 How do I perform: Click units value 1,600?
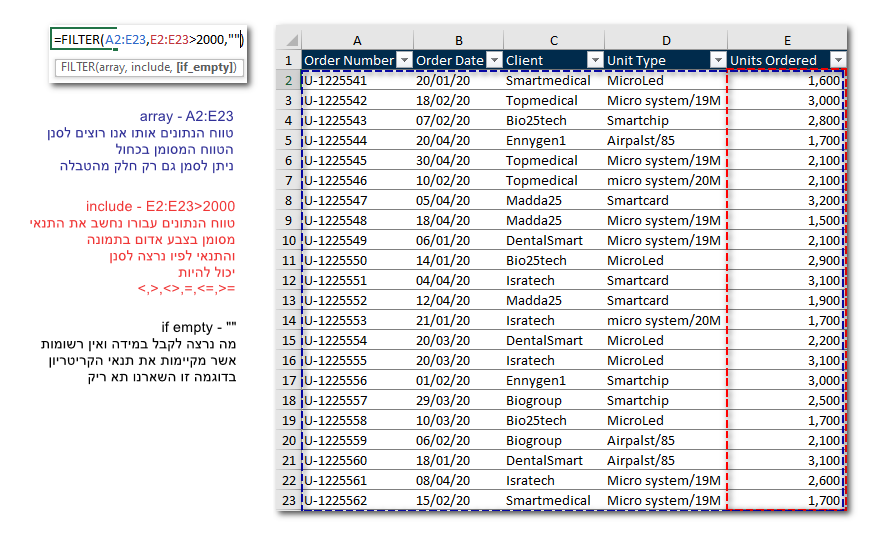(787, 81)
